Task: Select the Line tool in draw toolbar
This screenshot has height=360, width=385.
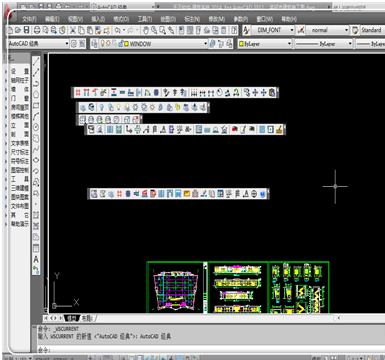Action: tap(36, 61)
